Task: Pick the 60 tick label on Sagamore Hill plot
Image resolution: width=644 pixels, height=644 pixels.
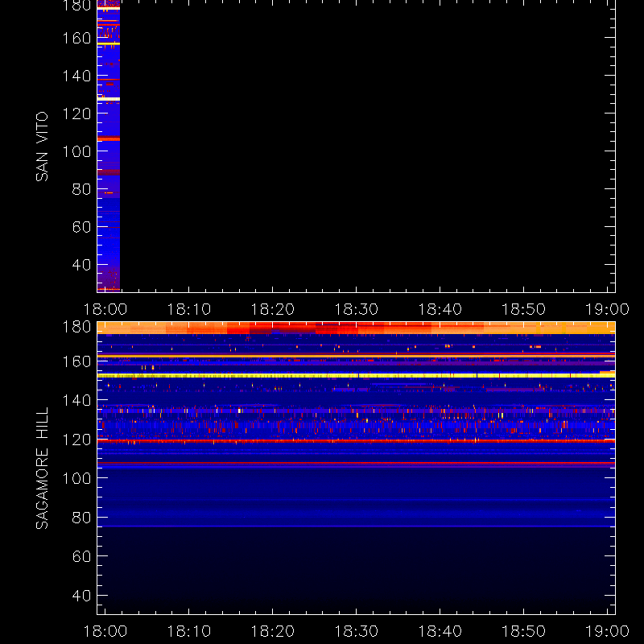Action: [81, 556]
